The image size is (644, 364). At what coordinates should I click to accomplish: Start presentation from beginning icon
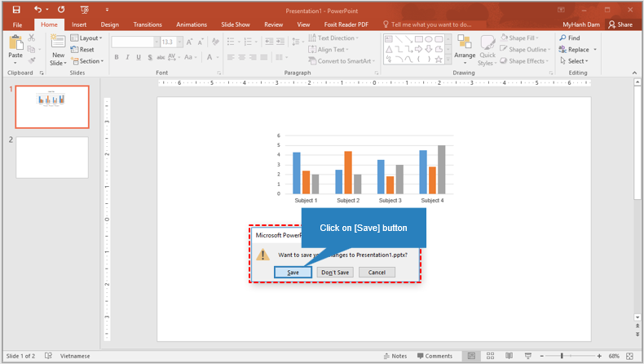(x=84, y=10)
